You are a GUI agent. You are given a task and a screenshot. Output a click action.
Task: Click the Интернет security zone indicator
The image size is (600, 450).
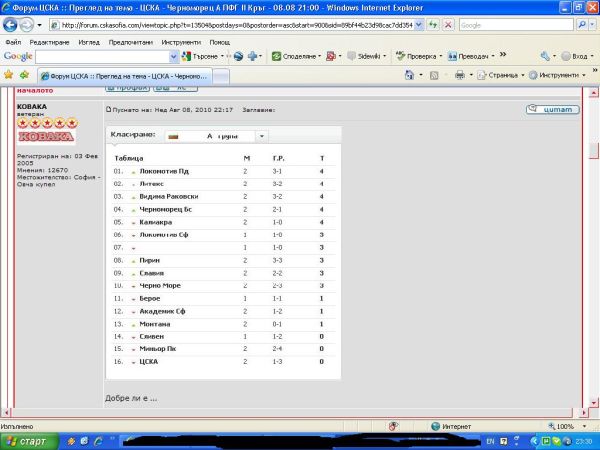451,426
